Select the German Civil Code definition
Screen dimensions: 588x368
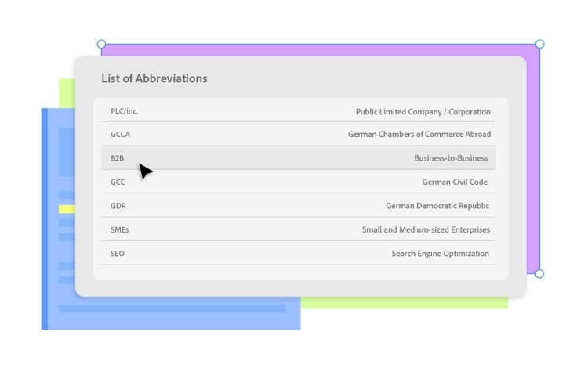455,182
